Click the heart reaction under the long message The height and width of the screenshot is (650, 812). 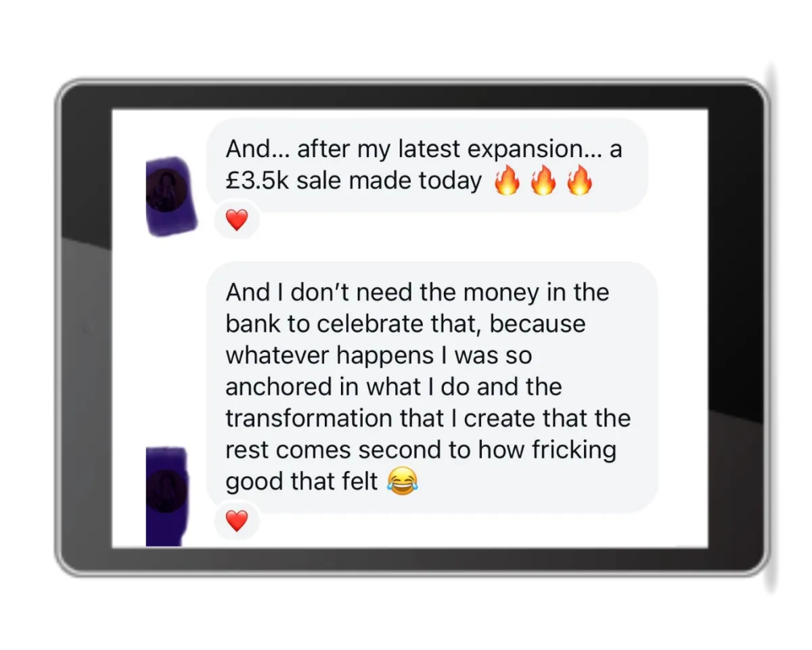tap(236, 521)
